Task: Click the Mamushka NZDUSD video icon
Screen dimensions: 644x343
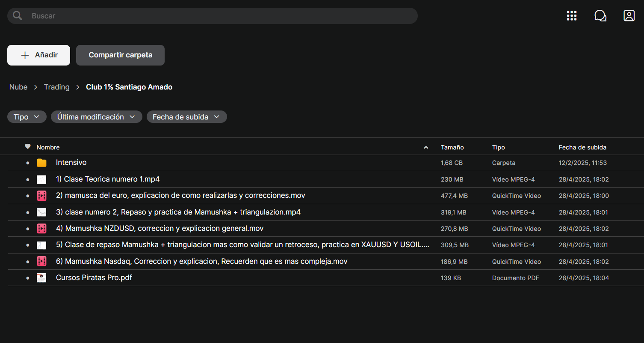Action: click(x=41, y=228)
